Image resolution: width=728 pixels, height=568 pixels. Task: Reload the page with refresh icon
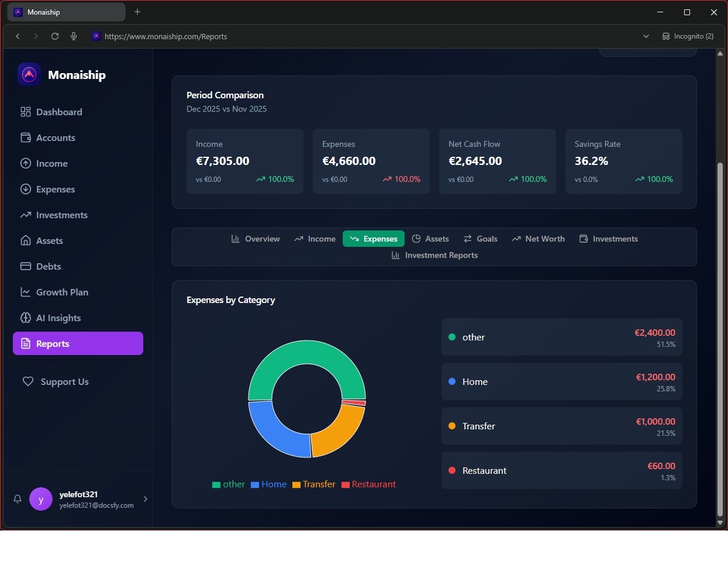point(55,36)
